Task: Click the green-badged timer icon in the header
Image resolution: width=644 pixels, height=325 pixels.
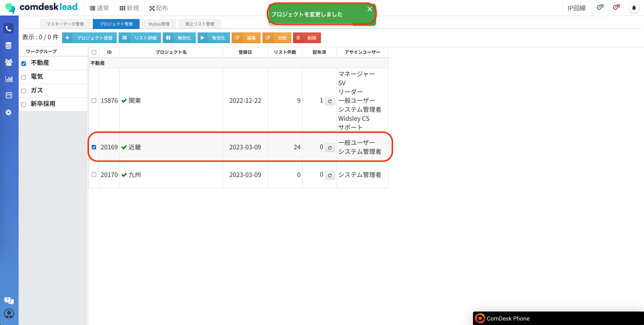Action: (600, 7)
